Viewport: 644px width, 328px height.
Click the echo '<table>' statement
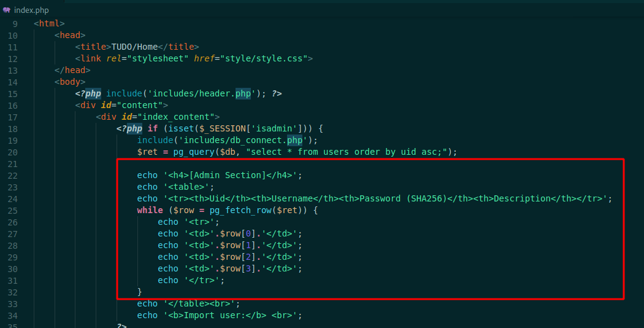coord(176,187)
